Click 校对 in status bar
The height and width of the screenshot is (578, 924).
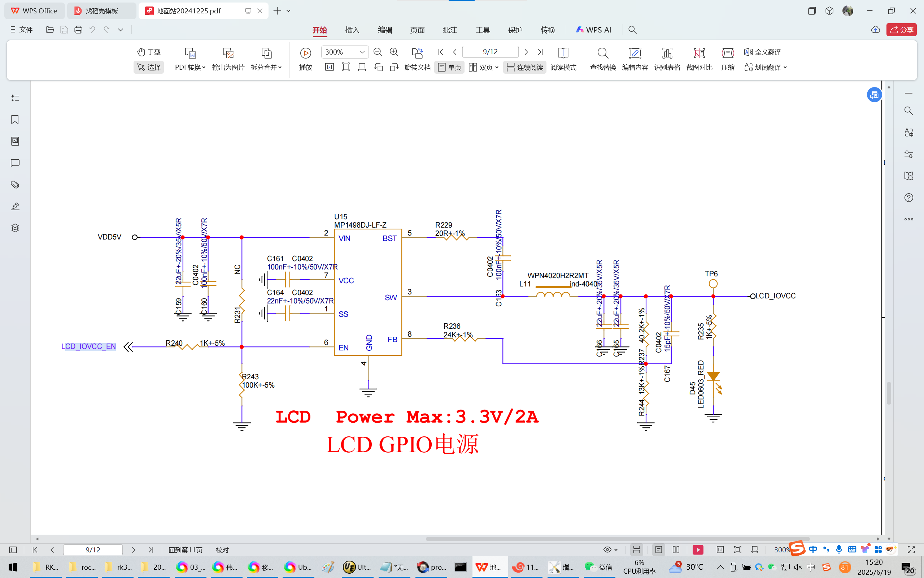click(222, 550)
